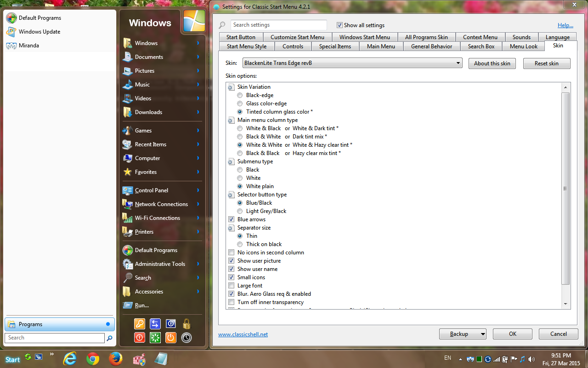Open the Sounds tab
This screenshot has height=368, width=588.
pyautogui.click(x=521, y=37)
